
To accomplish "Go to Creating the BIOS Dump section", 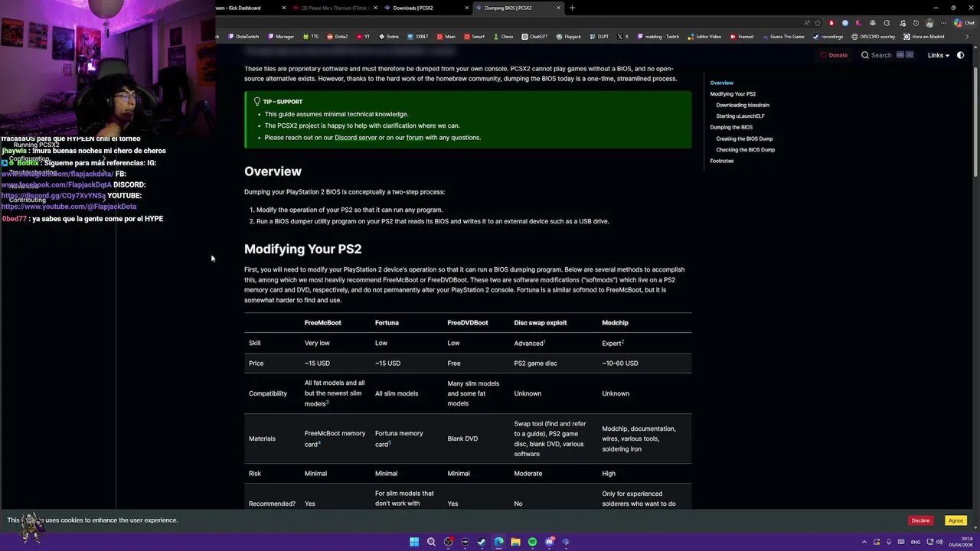I will tap(744, 139).
